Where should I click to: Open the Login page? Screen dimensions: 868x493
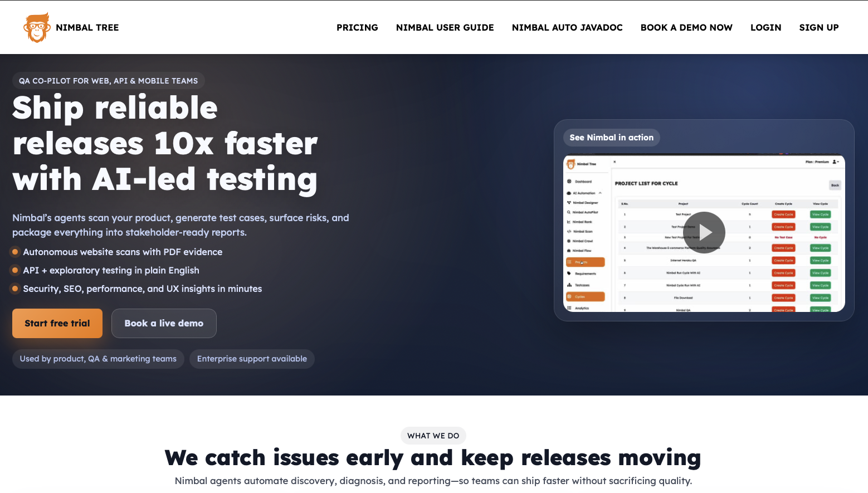click(x=765, y=27)
